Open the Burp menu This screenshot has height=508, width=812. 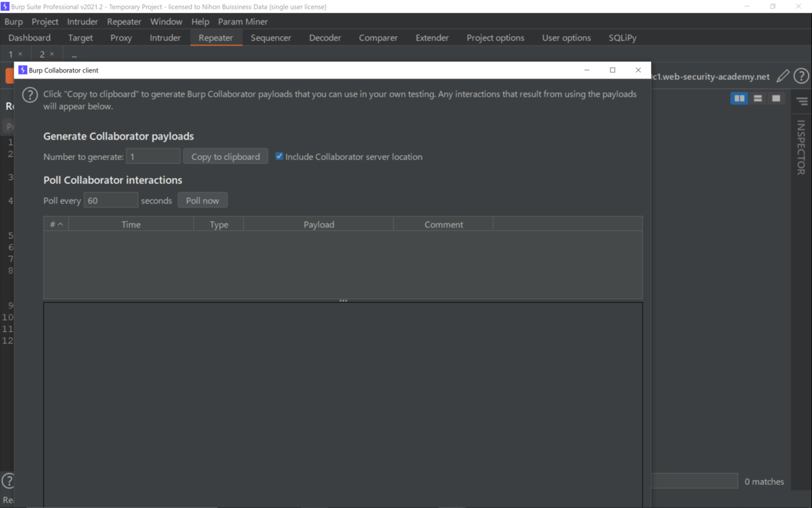tap(14, 22)
